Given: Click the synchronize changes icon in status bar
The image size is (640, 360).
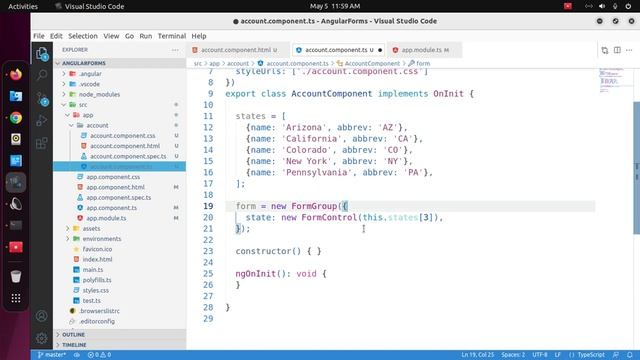Looking at the screenshot, I should click(76, 355).
